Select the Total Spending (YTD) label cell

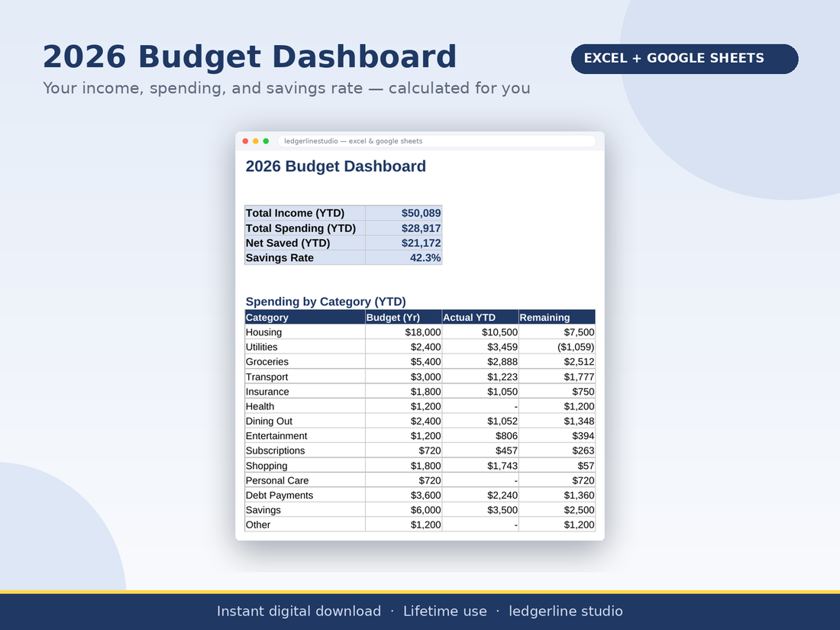click(x=305, y=228)
